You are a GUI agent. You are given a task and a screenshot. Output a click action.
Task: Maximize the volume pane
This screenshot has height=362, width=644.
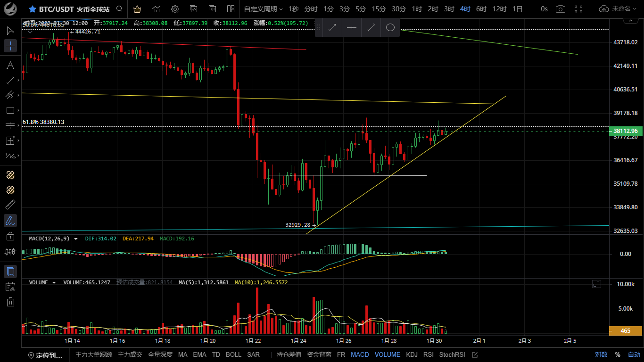click(x=597, y=283)
